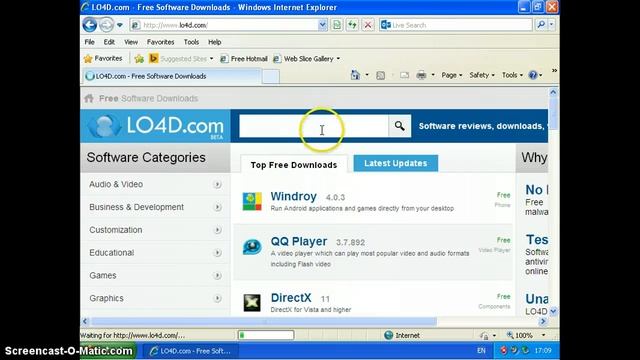Click the house icon beside Free Software Downloads
The width and height of the screenshot is (640, 360).
tap(89, 98)
